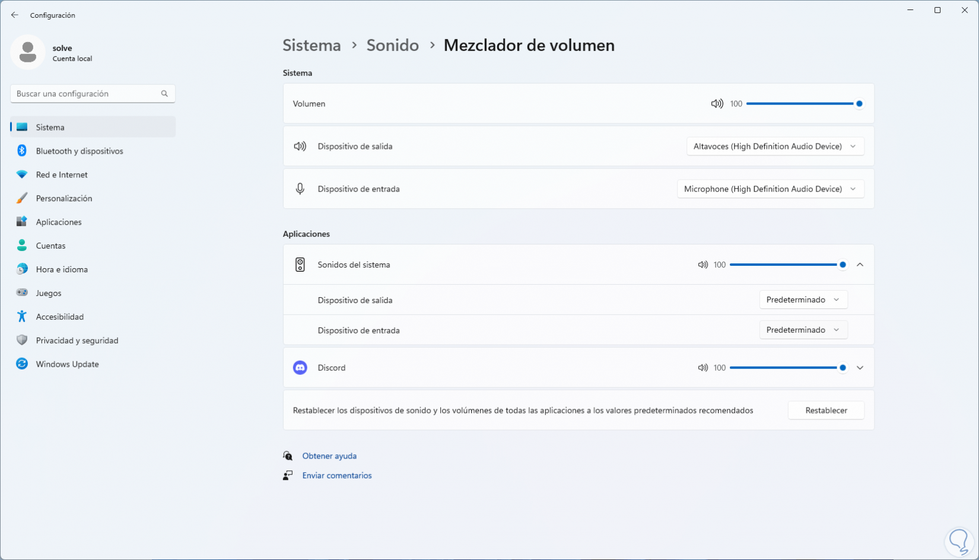Click the Enviar comentarios link
The image size is (979, 560).
pos(337,476)
